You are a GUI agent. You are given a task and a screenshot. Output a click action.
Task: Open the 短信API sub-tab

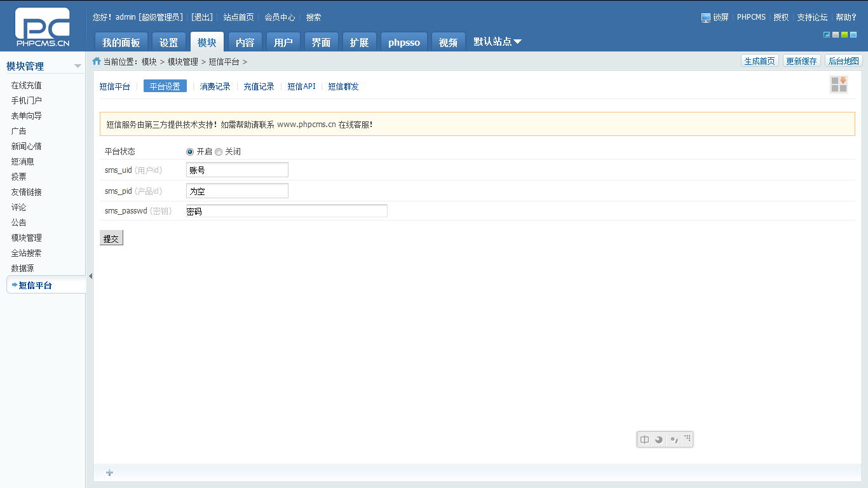302,86
